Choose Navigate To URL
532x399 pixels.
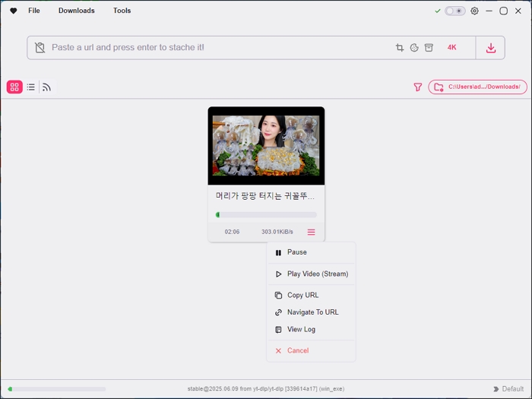(311, 312)
